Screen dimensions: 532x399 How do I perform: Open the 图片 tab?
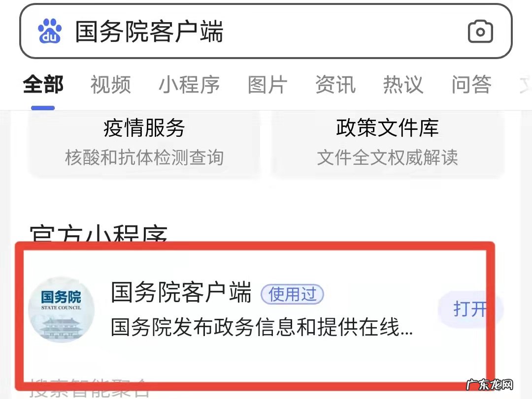[x=267, y=85]
